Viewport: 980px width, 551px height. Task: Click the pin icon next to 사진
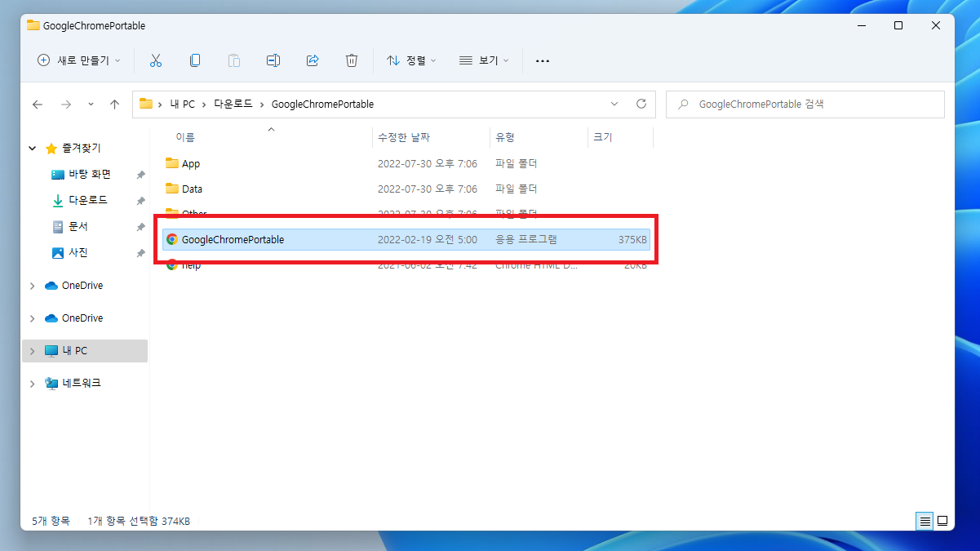coord(140,254)
